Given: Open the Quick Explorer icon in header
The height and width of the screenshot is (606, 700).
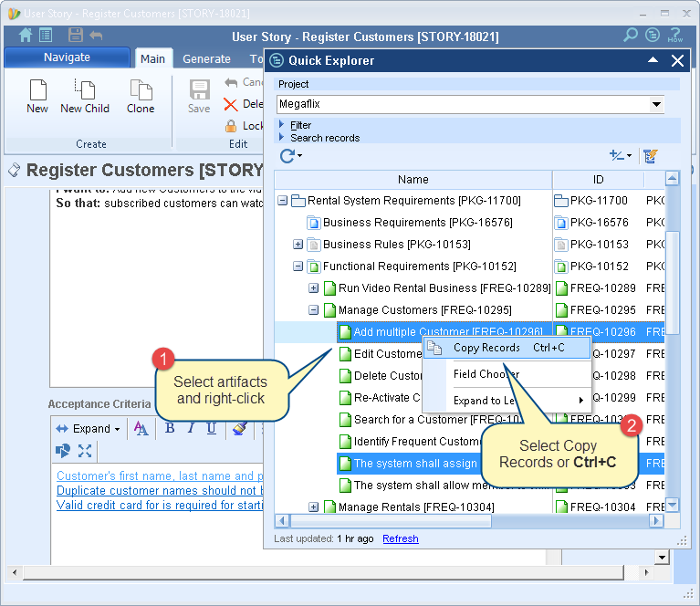Looking at the screenshot, I should click(653, 35).
